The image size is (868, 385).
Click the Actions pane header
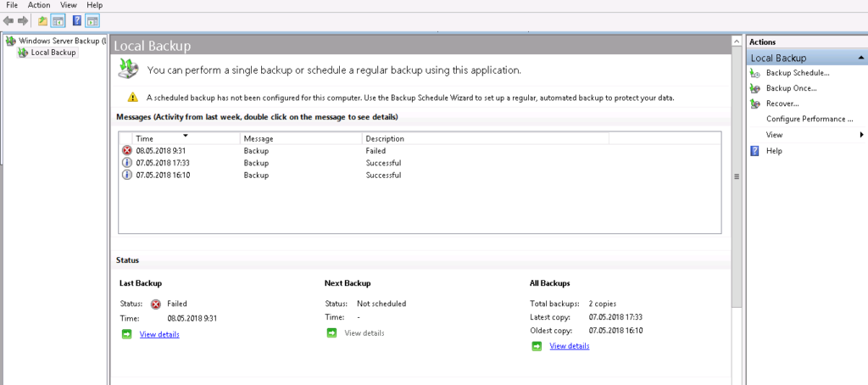click(807, 42)
